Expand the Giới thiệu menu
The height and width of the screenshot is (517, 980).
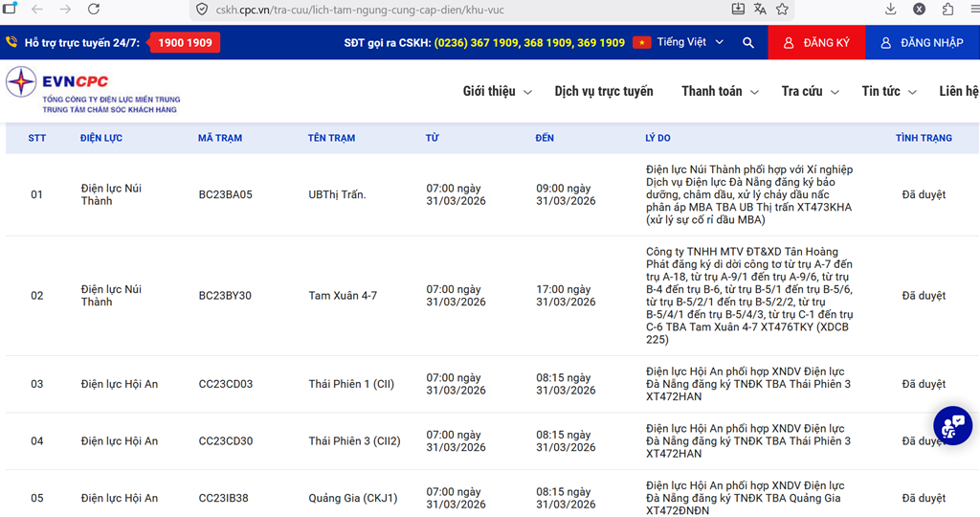pyautogui.click(x=497, y=91)
